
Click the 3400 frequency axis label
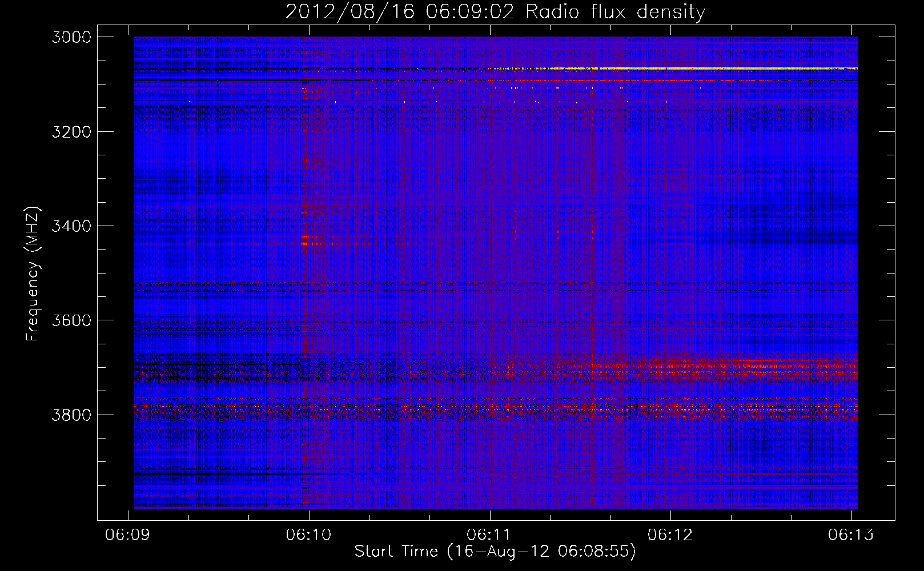click(71, 226)
